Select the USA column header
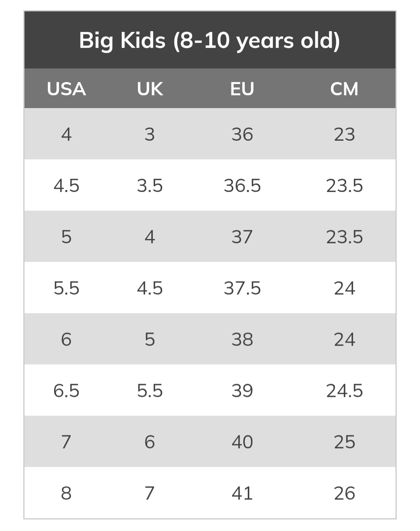The image size is (420, 531). (66, 89)
